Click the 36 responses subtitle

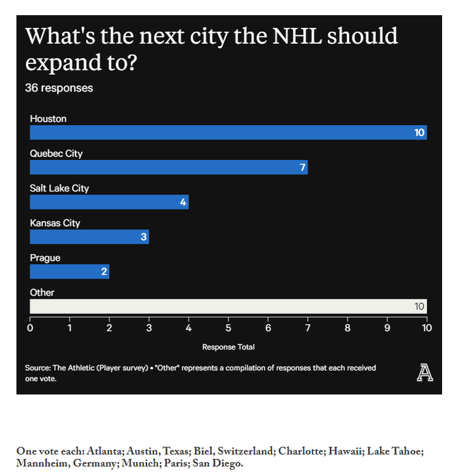coord(59,88)
